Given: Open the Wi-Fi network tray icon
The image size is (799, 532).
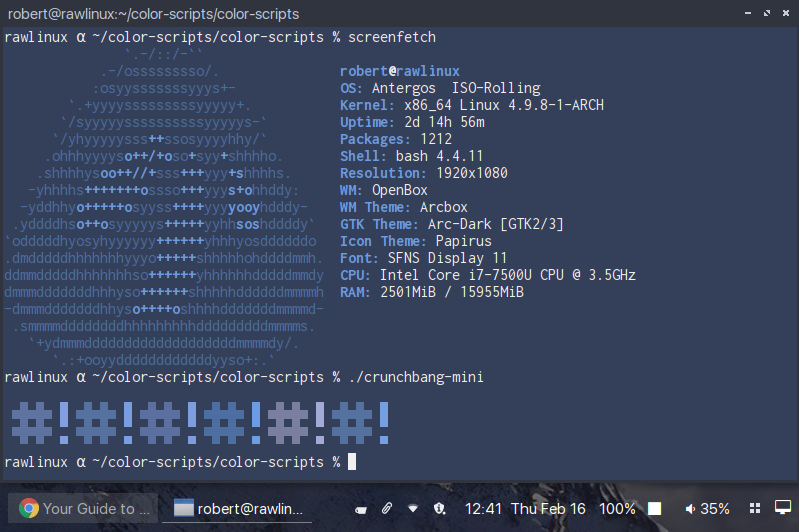Looking at the screenshot, I should point(413,508).
